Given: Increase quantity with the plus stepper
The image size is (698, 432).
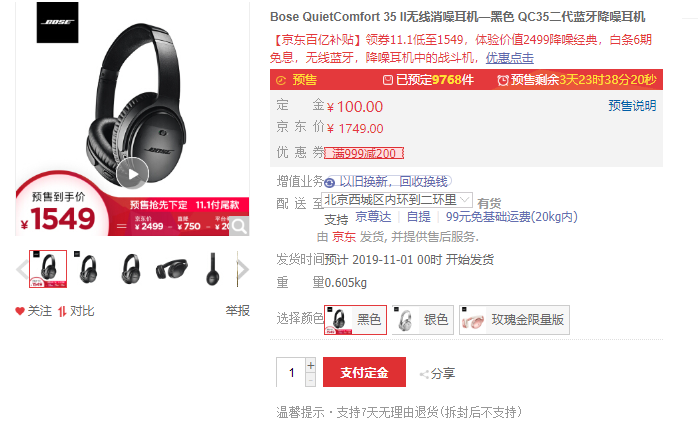Looking at the screenshot, I should coord(311,365).
